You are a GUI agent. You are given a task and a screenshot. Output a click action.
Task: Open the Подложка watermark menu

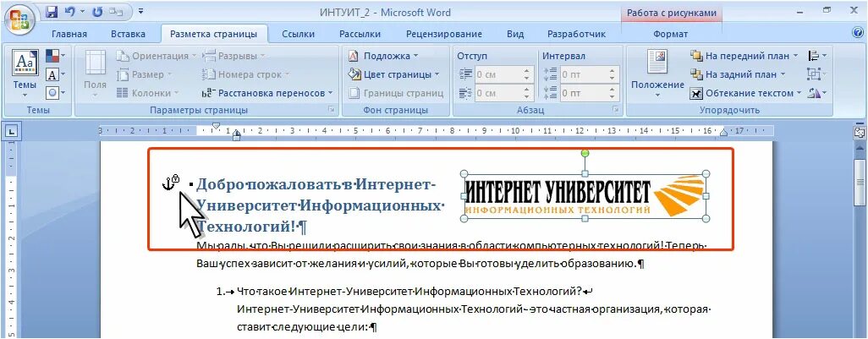click(383, 56)
